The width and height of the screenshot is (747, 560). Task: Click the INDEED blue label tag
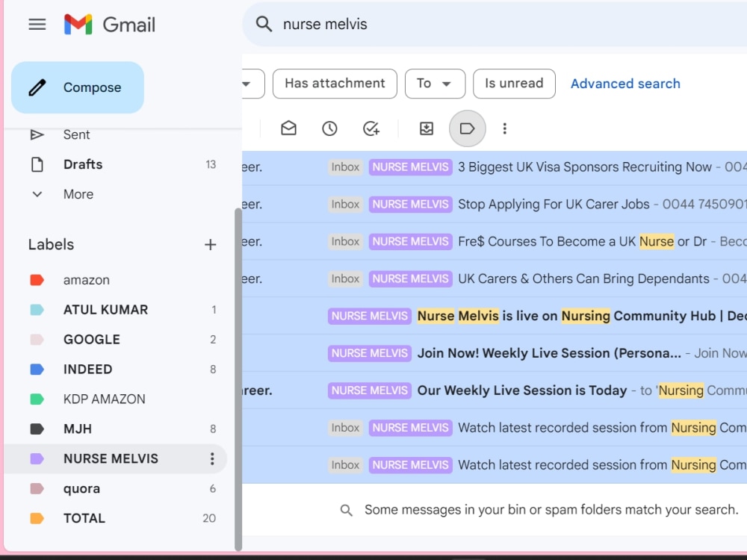37,370
